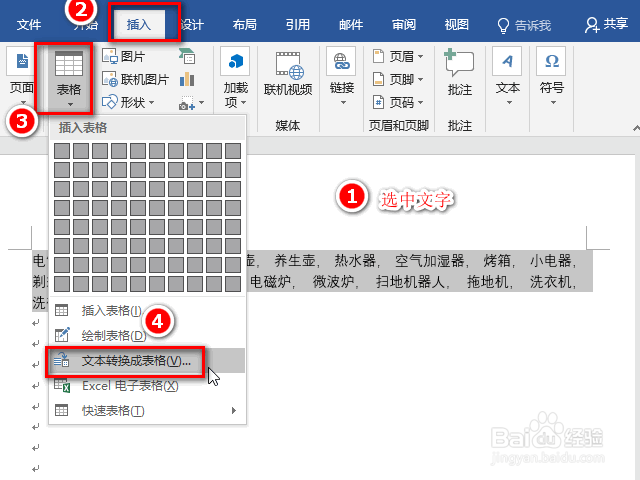
Task: Click the 表格 table button
Action: 69,78
